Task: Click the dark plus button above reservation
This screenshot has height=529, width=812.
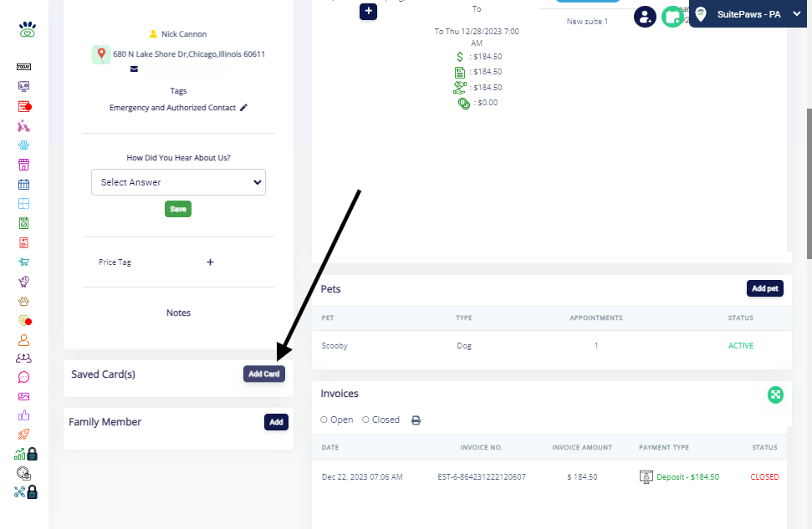Action: (x=368, y=11)
